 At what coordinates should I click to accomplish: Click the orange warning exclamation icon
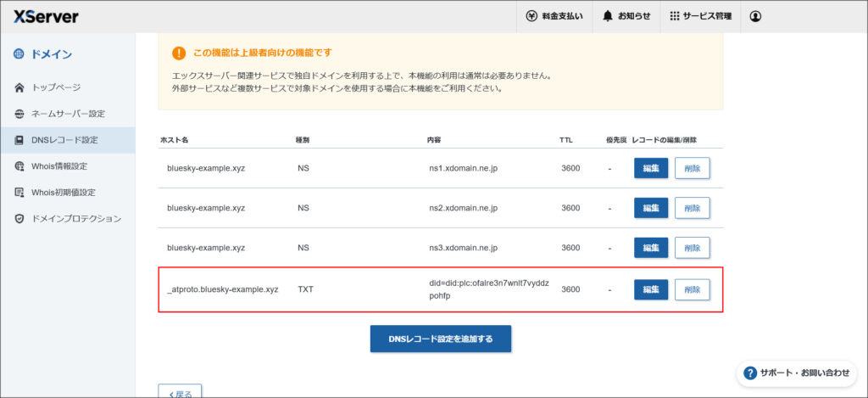179,53
